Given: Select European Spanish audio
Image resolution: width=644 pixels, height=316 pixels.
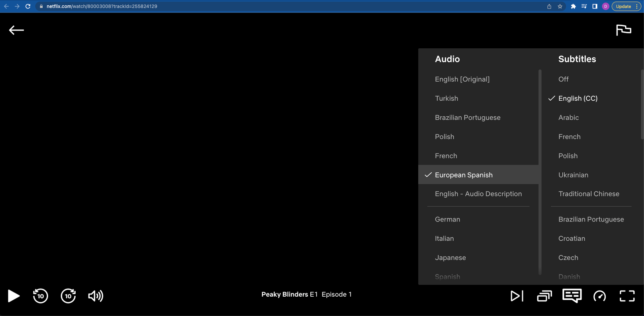Looking at the screenshot, I should click(x=478, y=175).
